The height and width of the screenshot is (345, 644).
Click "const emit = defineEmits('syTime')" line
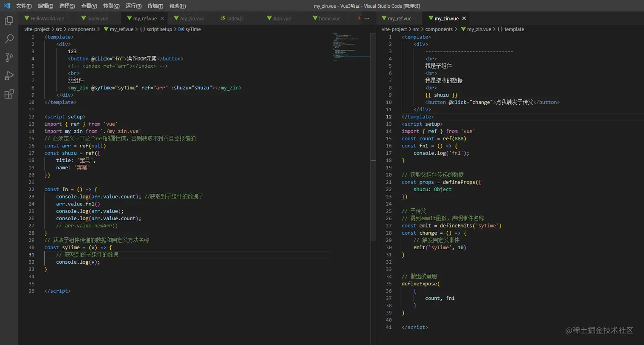coord(451,226)
